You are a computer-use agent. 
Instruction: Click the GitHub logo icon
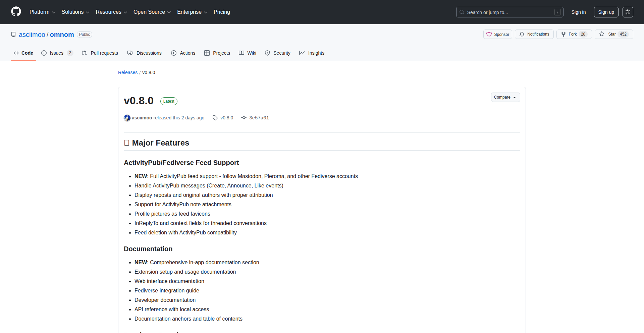(x=15, y=12)
